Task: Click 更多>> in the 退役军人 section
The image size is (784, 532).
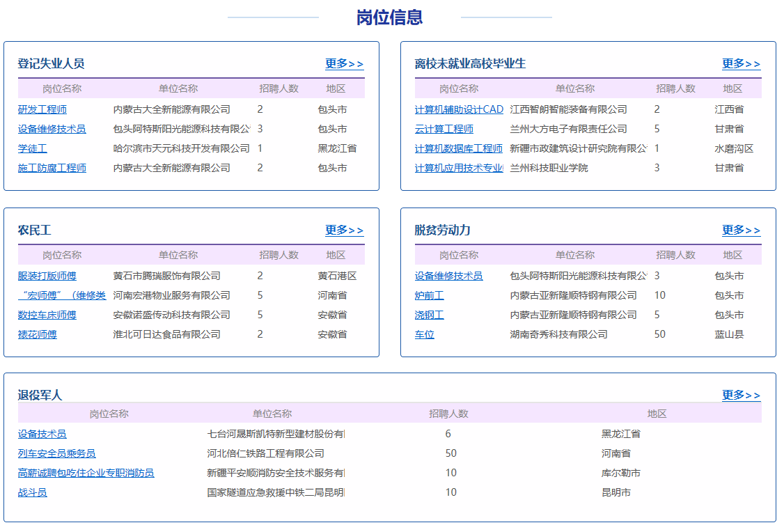Action: click(741, 395)
